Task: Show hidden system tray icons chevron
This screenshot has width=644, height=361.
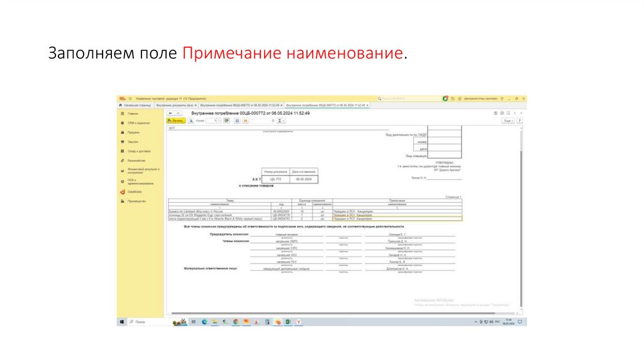Action: point(475,322)
